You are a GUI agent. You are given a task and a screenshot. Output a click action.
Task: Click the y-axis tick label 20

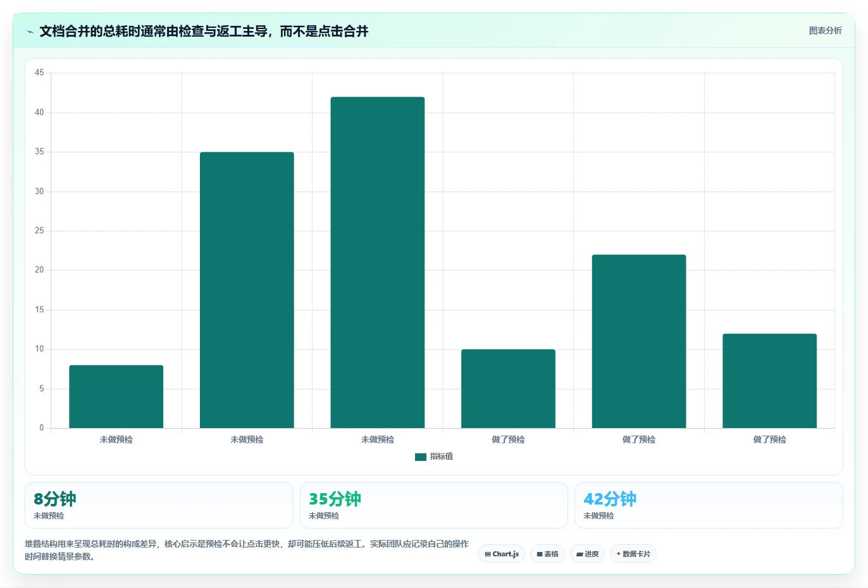(39, 270)
